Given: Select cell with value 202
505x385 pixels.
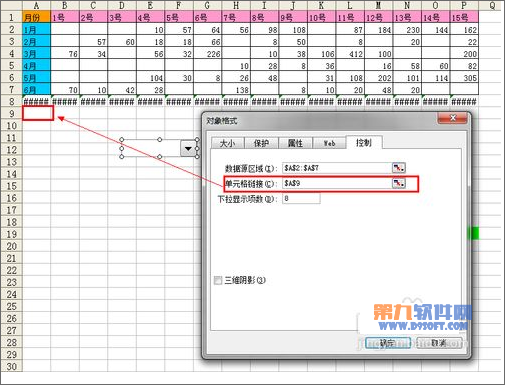Looking at the screenshot, I should pyautogui.click(x=378, y=78).
